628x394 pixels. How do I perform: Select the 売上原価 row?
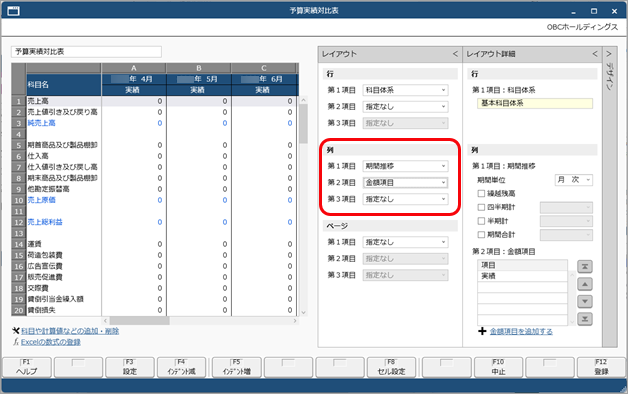pos(155,200)
